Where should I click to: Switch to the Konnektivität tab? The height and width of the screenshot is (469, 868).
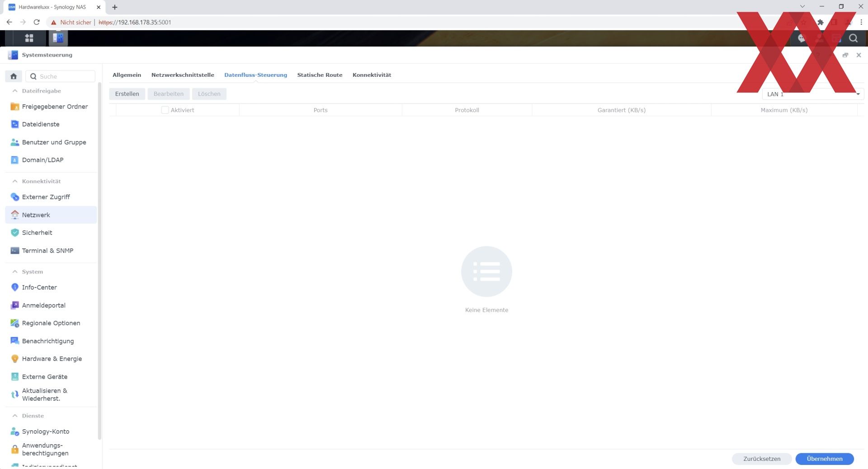372,75
